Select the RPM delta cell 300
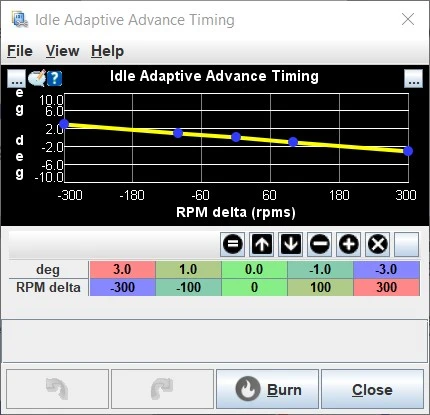The height and width of the screenshot is (415, 430). (x=386, y=287)
